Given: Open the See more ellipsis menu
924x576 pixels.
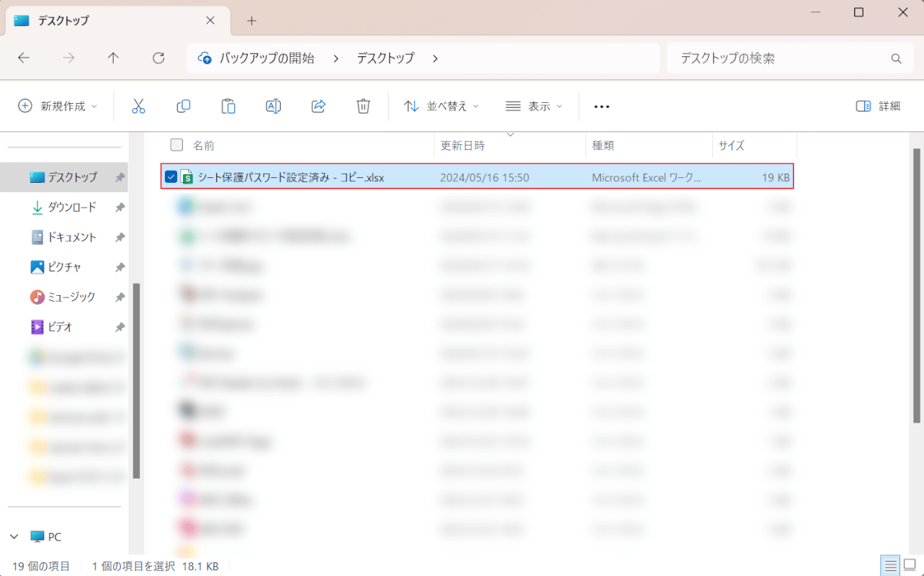Looking at the screenshot, I should click(x=601, y=107).
